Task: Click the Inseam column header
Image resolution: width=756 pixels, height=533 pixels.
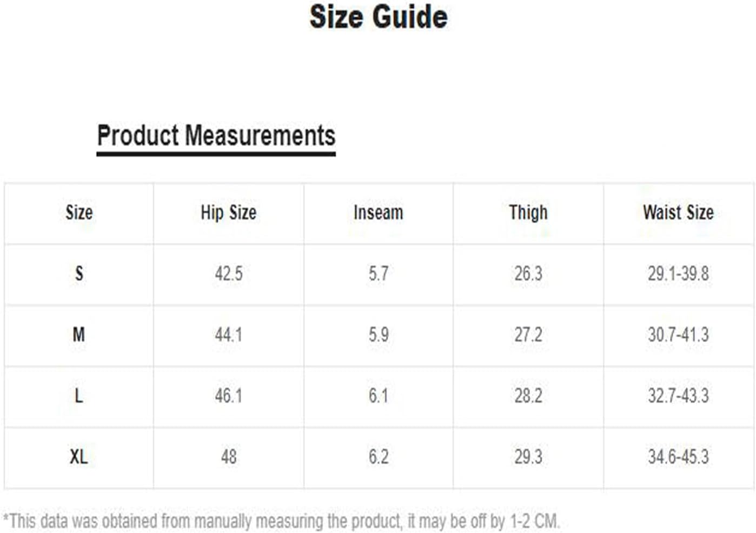Action: 379,212
